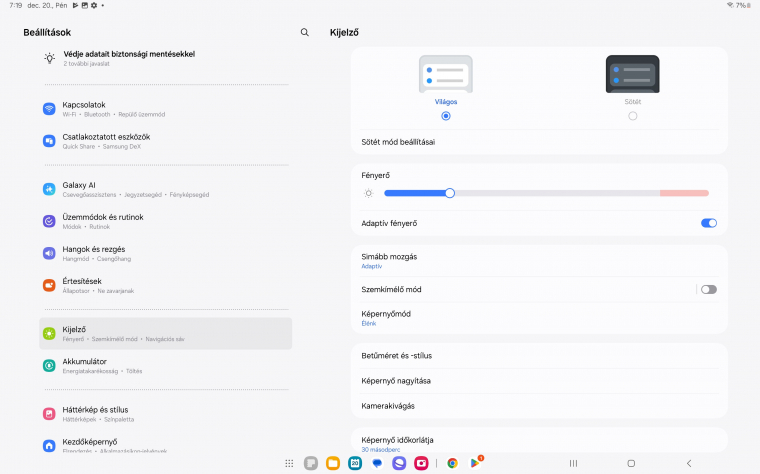Tap the back navigation arrow
The width and height of the screenshot is (760, 474).
click(x=689, y=463)
